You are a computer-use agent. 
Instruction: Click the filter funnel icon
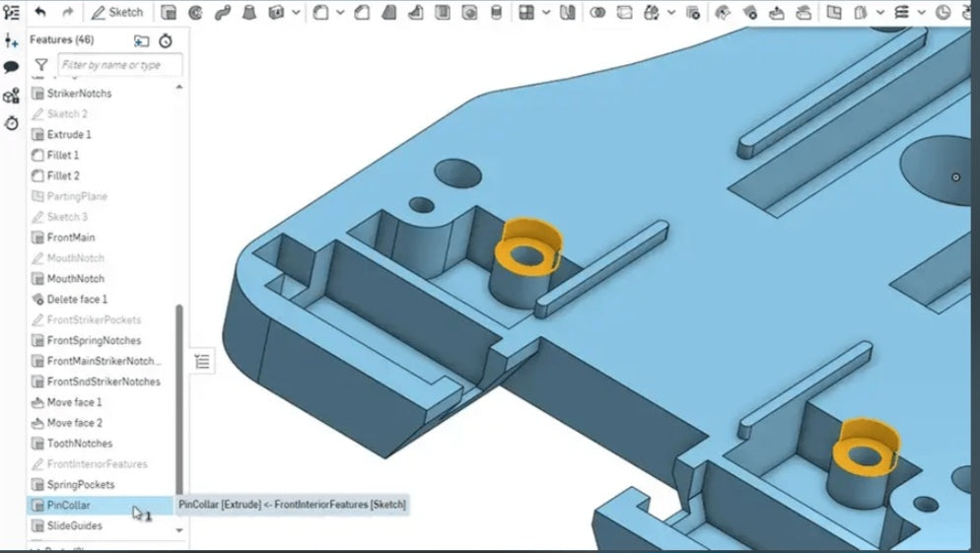(41, 64)
